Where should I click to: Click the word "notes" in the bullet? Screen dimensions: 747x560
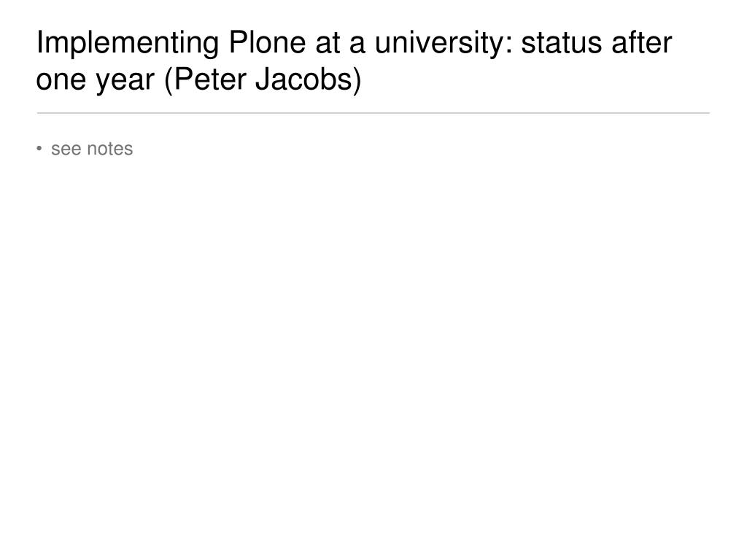[110, 149]
